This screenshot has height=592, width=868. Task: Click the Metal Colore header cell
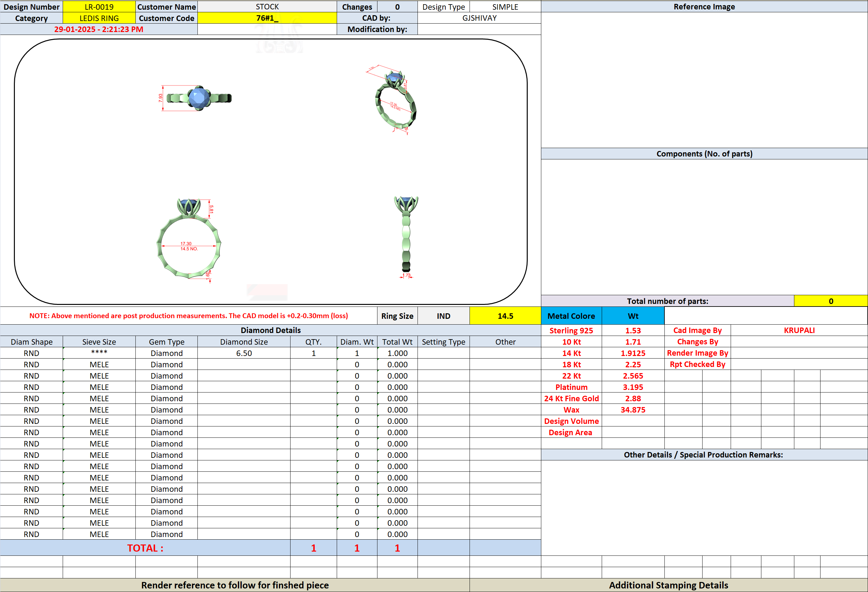[x=571, y=316]
